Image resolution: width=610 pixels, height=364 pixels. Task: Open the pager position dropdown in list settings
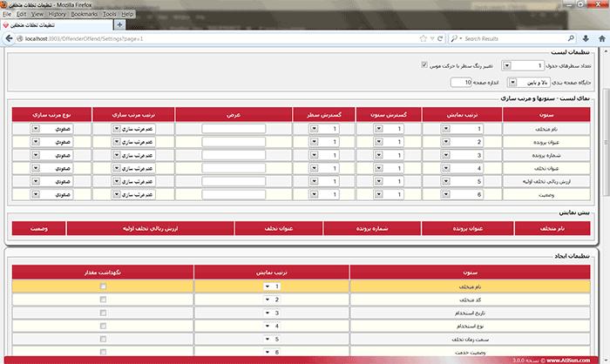click(528, 82)
